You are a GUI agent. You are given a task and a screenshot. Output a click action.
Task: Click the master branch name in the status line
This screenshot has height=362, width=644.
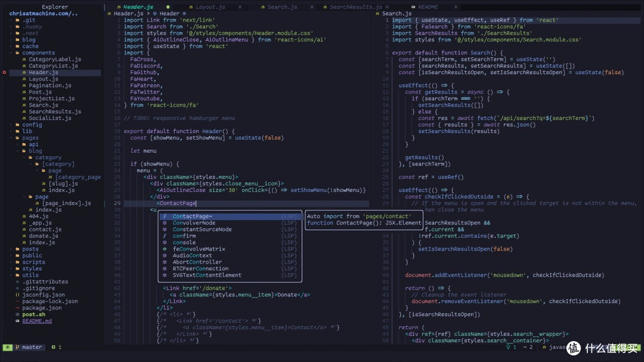[x=32, y=347]
